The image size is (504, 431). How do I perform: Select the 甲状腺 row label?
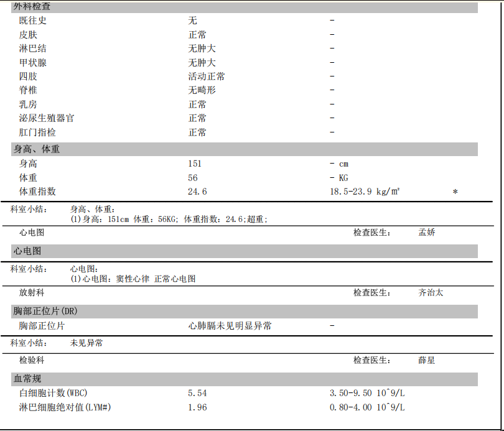[x=32, y=63]
